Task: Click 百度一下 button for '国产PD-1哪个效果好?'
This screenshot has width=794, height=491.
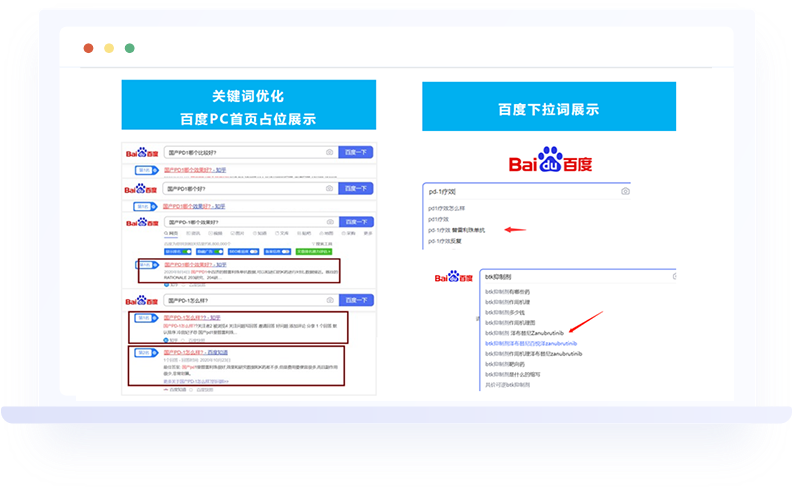Action: pyautogui.click(x=356, y=222)
